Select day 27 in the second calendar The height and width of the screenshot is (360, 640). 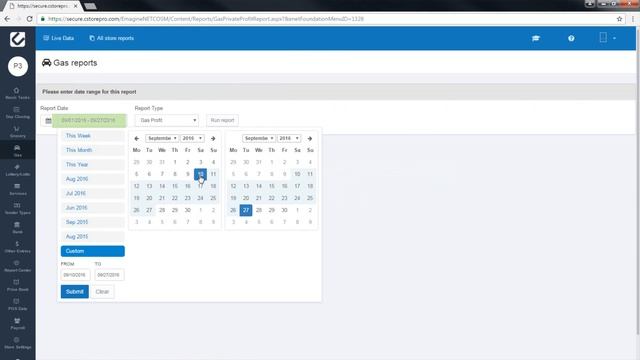point(246,210)
